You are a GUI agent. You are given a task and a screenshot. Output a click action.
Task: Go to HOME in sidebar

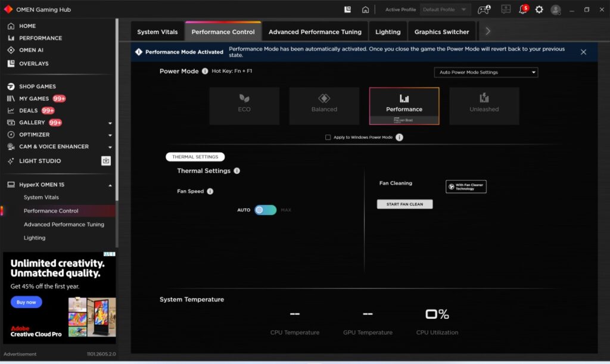[27, 26]
